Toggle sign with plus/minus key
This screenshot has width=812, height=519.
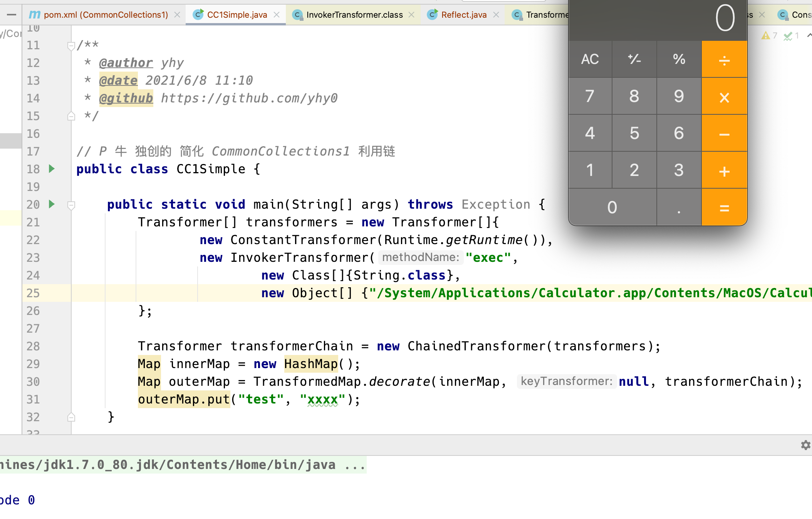(x=634, y=59)
